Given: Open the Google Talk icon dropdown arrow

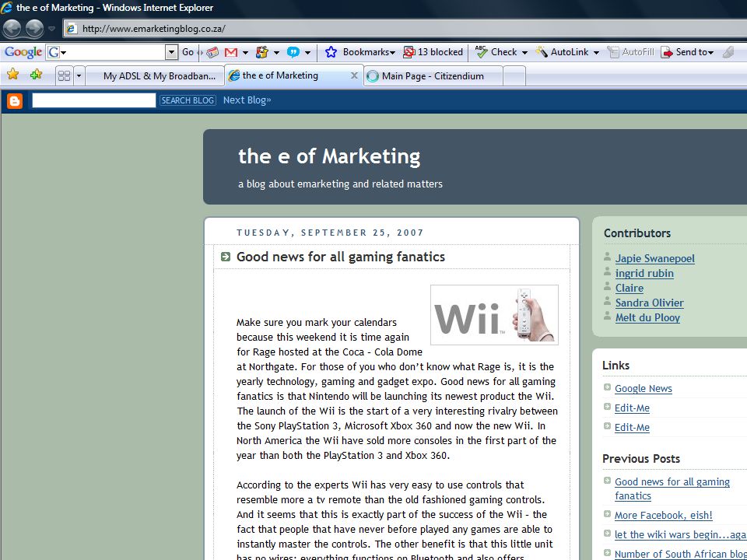Looking at the screenshot, I should (x=307, y=52).
